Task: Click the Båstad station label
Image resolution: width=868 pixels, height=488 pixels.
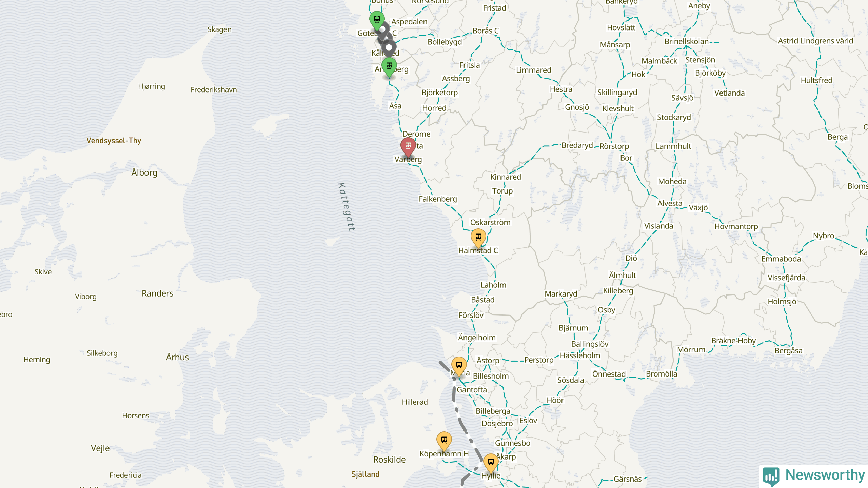Action: tap(482, 300)
